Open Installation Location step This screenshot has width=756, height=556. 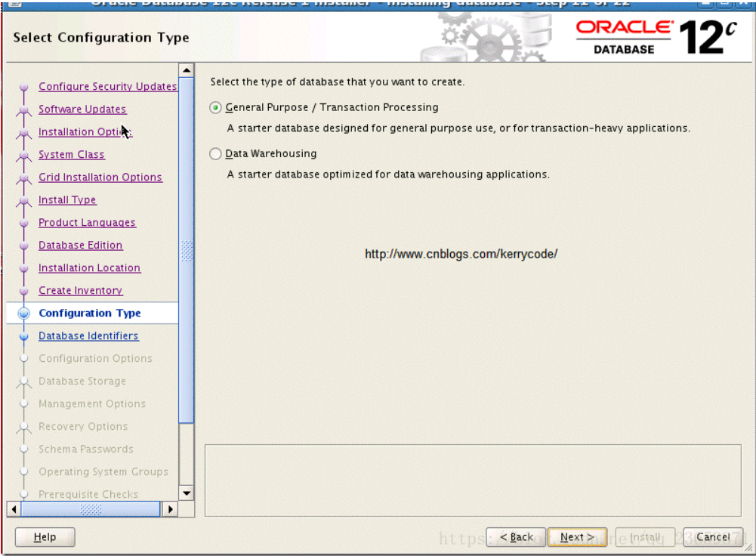89,267
